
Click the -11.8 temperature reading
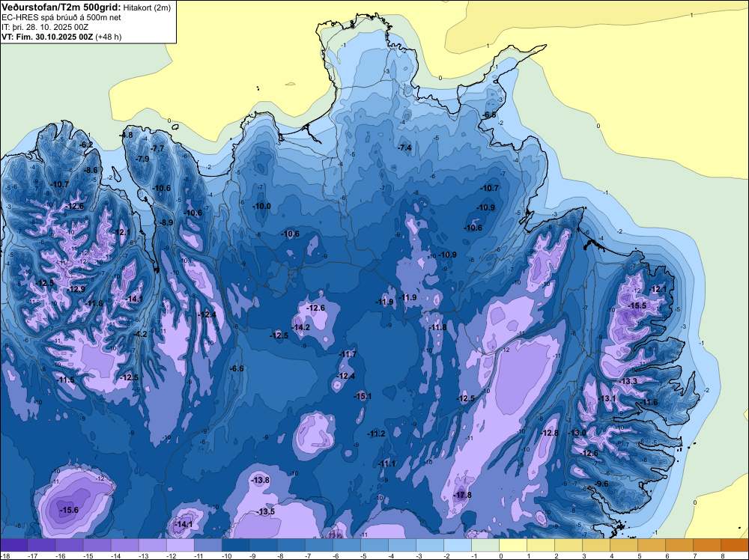(437, 327)
